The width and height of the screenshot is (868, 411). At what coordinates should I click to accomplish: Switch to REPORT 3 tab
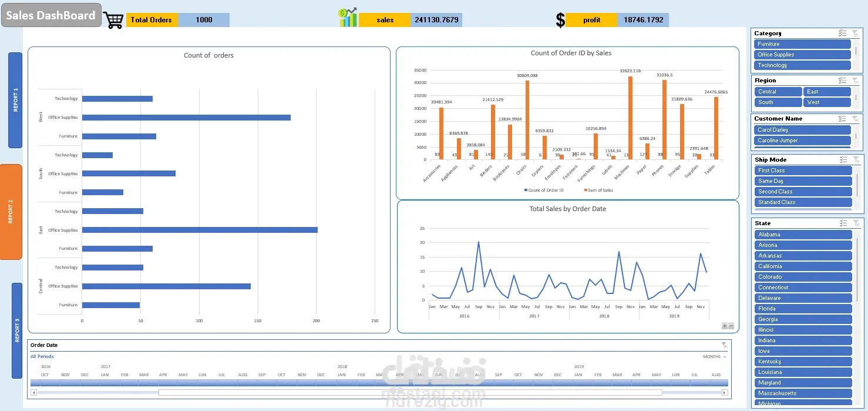click(x=17, y=330)
